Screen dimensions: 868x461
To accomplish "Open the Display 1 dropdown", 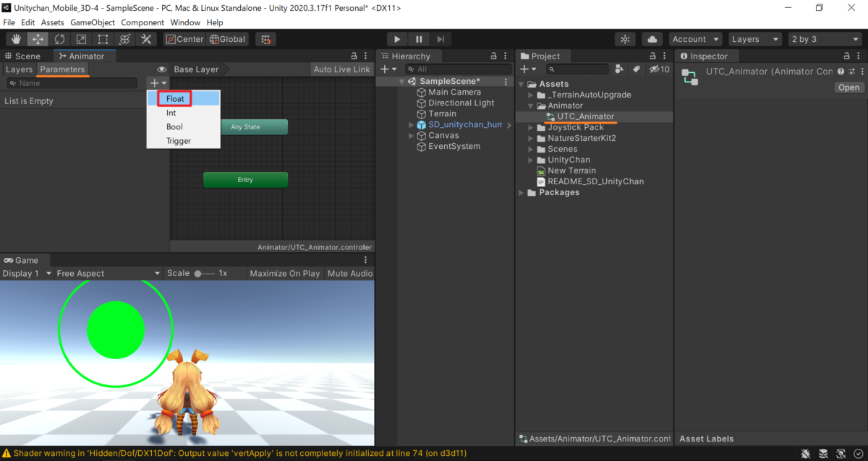I will [27, 273].
